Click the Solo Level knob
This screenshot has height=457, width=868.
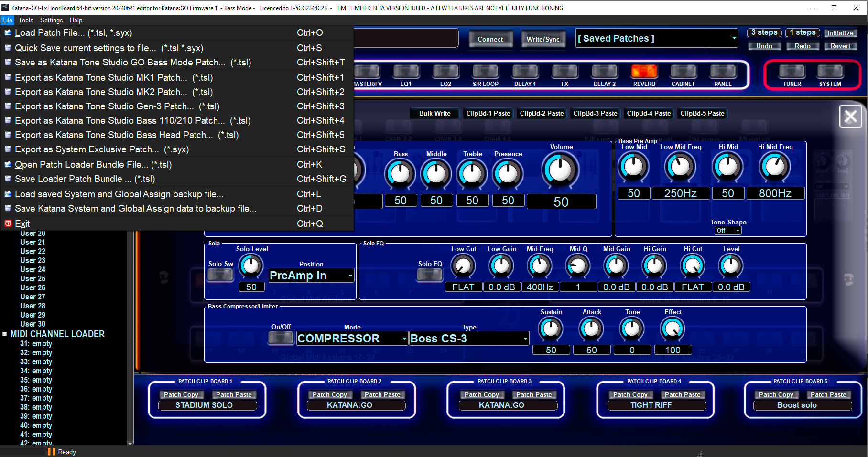(x=251, y=266)
